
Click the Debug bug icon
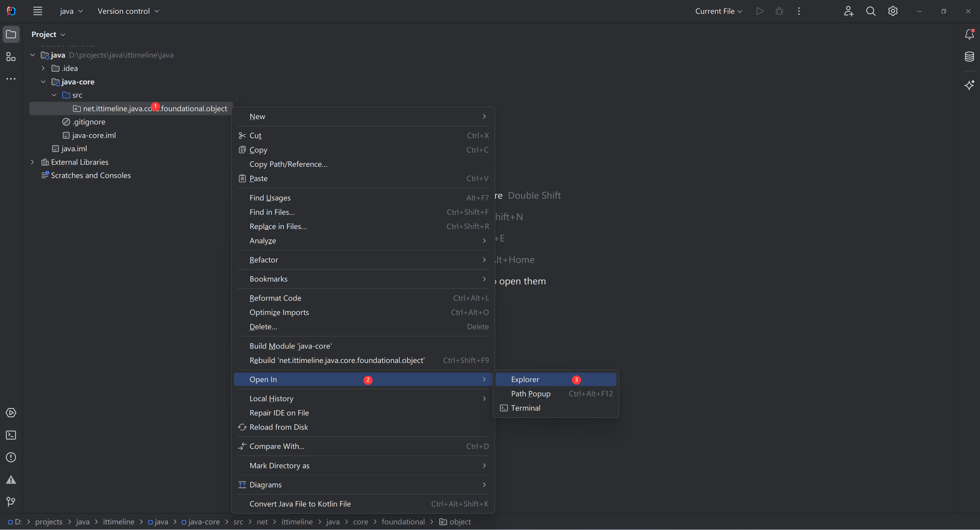779,11
